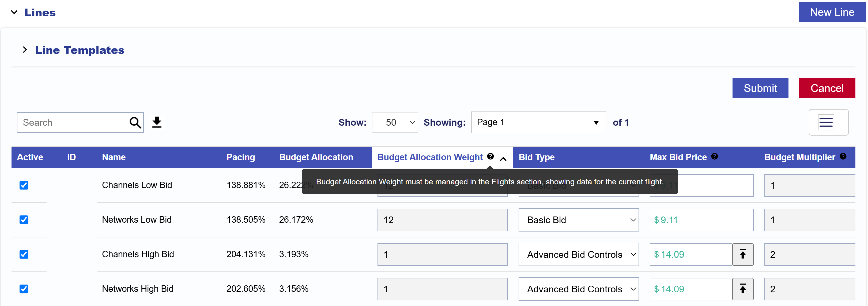Screen dimensions: 868x306
Task: Click the Networks Low Bid max bid price field
Action: [701, 220]
